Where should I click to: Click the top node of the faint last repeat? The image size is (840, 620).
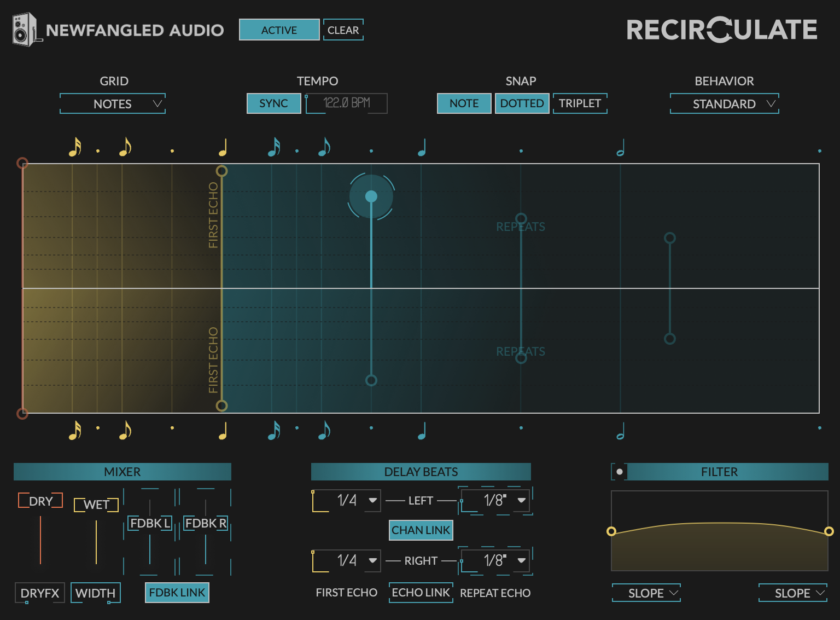670,238
